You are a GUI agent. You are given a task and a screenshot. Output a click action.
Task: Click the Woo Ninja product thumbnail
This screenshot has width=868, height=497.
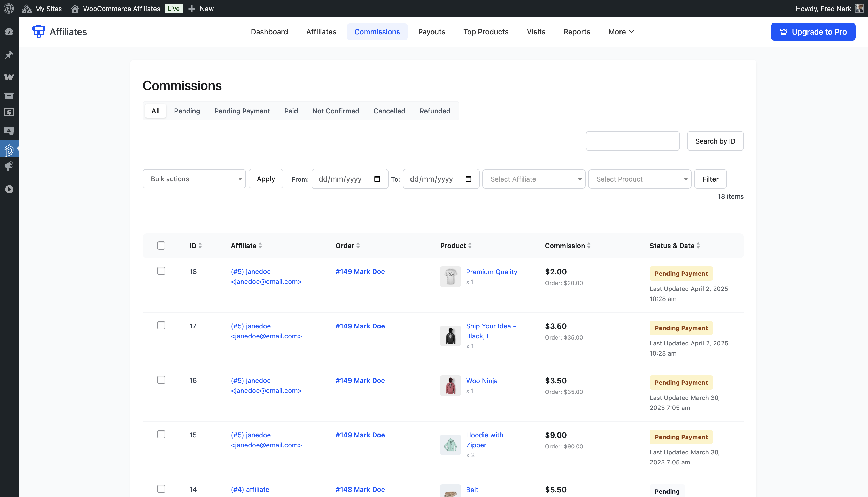click(450, 385)
